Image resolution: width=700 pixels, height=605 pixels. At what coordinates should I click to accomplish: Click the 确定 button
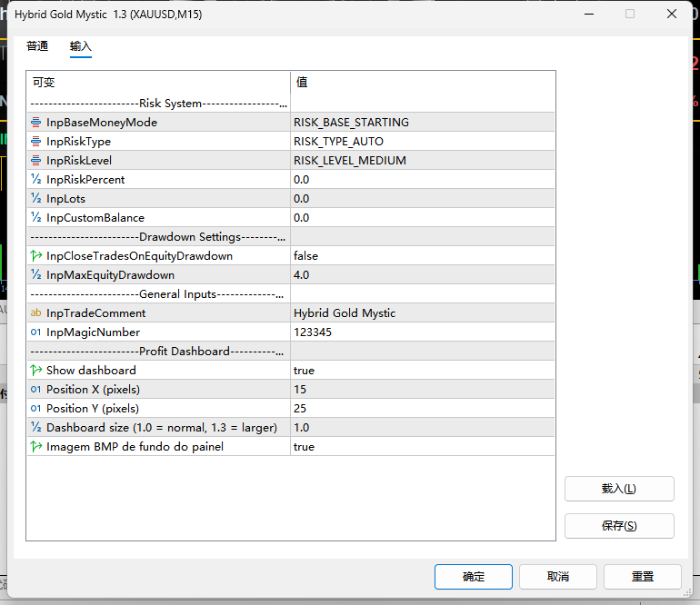click(x=474, y=577)
